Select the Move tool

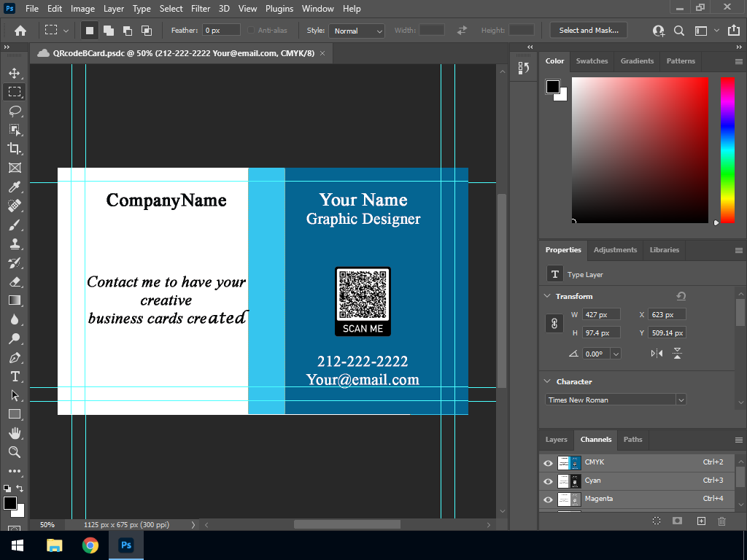pyautogui.click(x=15, y=73)
